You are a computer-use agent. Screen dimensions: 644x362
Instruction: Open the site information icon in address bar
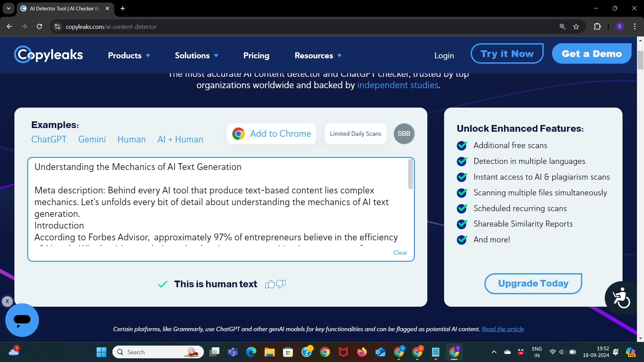coord(57,26)
